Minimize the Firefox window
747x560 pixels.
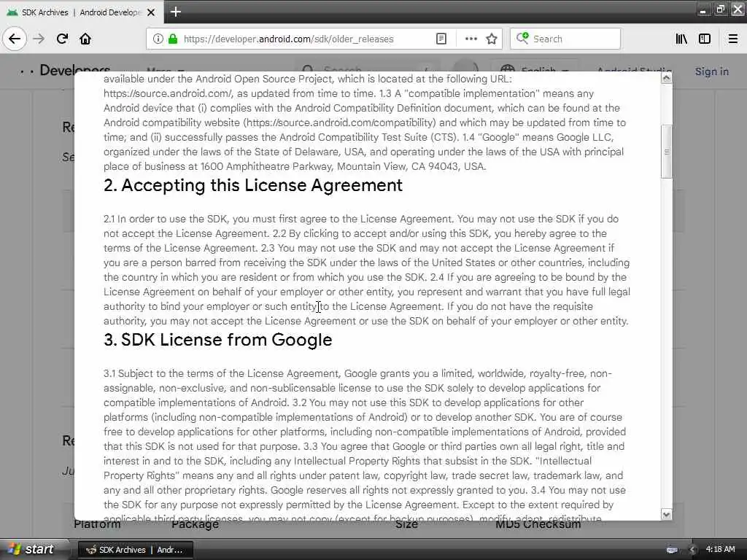tap(703, 9)
